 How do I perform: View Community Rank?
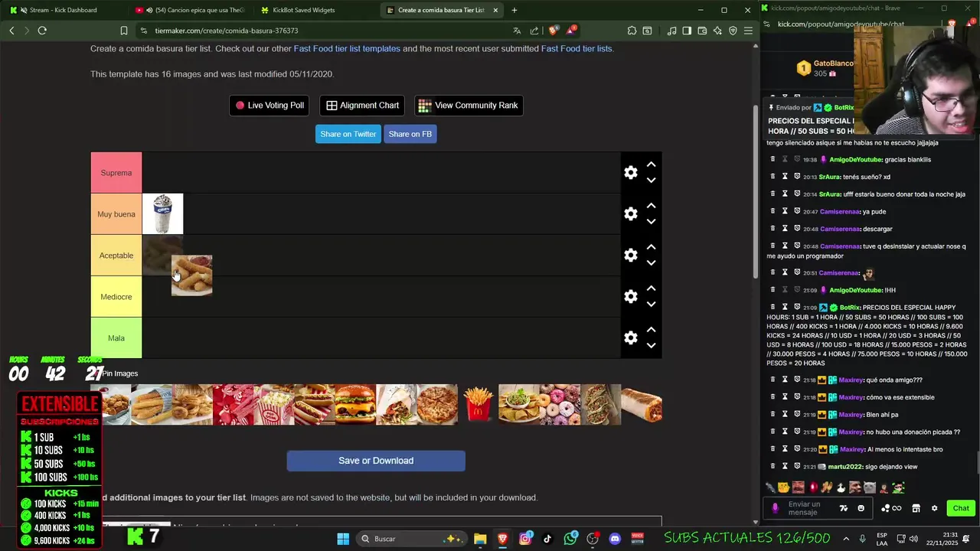(469, 106)
